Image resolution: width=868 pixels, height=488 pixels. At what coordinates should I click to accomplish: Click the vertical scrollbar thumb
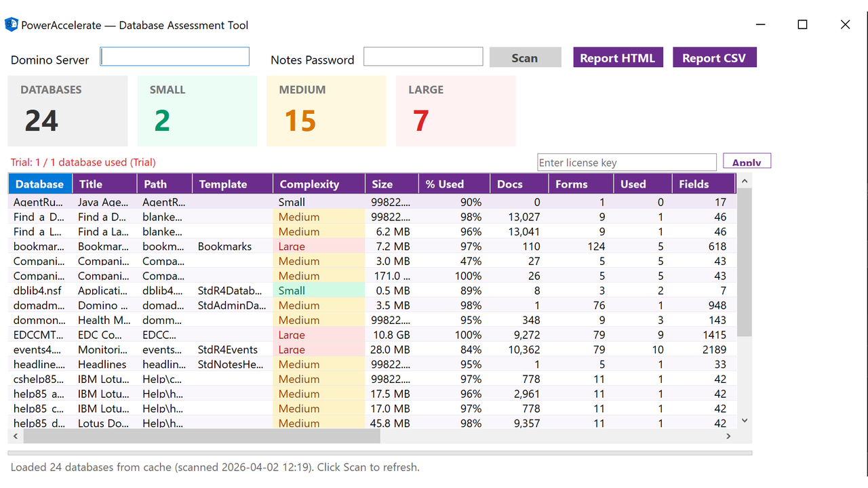coord(744,262)
